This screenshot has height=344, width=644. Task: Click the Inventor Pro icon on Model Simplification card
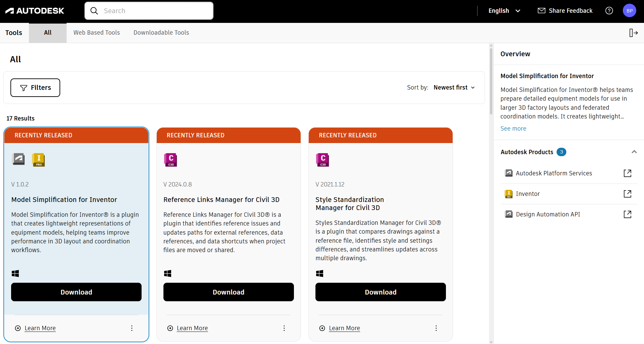(x=39, y=160)
